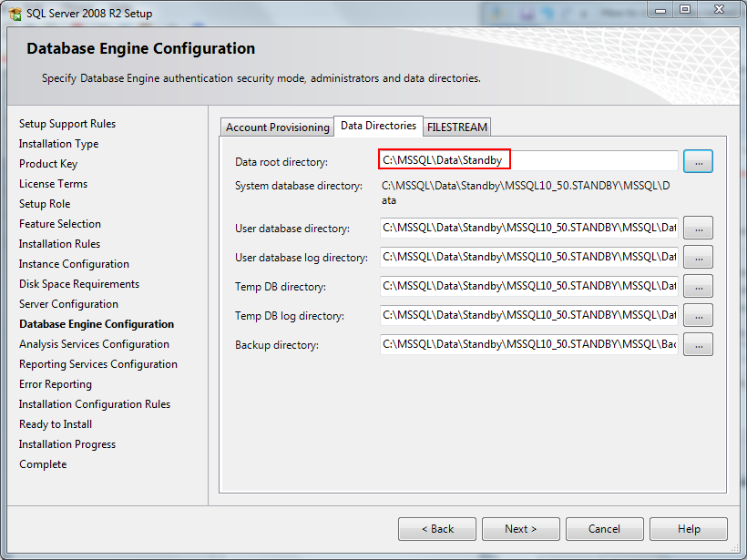Click the Analysis Services Configuration step
This screenshot has height=560, width=747.
pos(95,344)
